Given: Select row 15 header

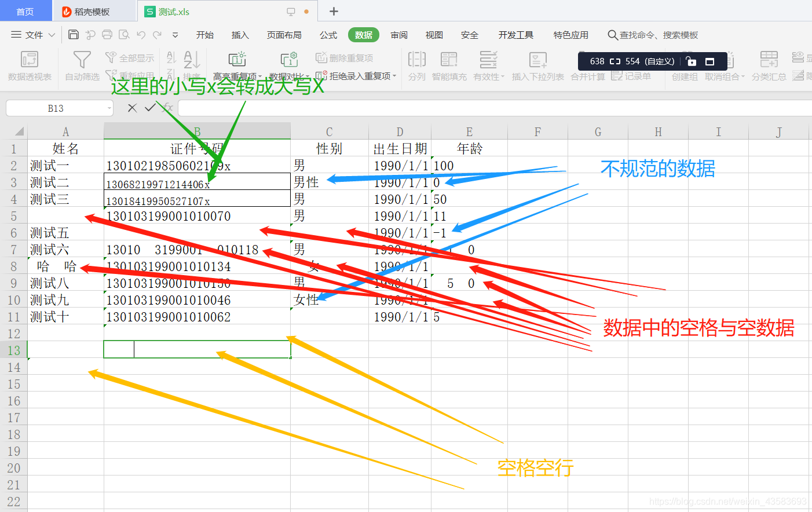Looking at the screenshot, I should coord(14,384).
